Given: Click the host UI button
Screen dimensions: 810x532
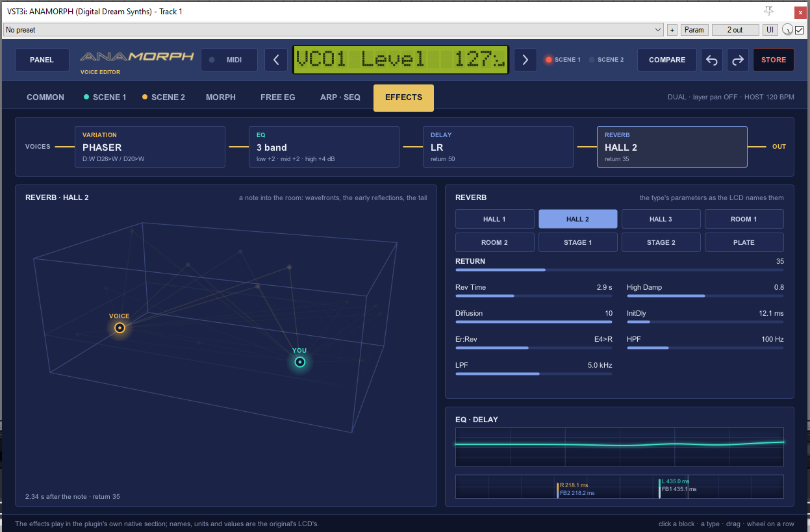Looking at the screenshot, I should 770,30.
